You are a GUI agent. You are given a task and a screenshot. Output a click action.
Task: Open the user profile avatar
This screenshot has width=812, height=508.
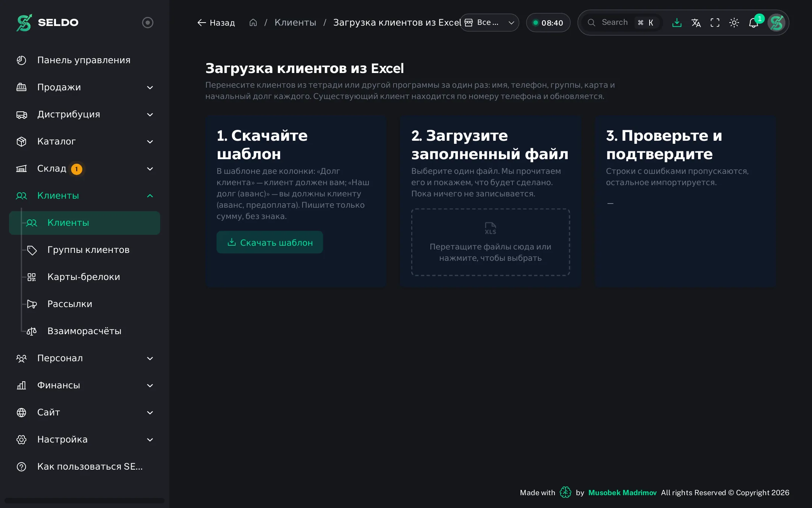[x=777, y=23]
